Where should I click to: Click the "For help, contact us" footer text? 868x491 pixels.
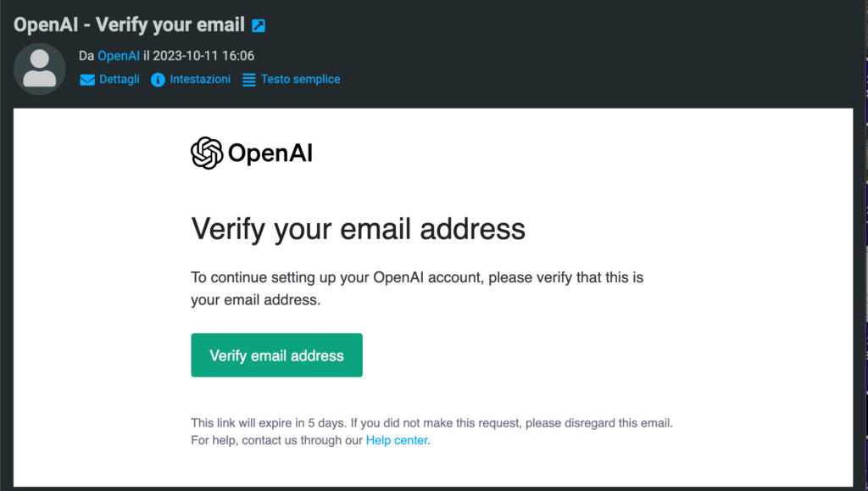pyautogui.click(x=276, y=440)
